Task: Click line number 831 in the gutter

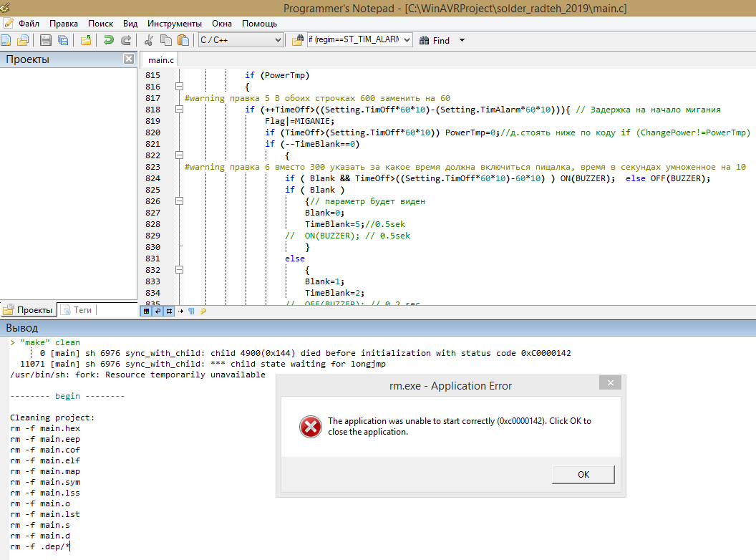Action: 152,259
